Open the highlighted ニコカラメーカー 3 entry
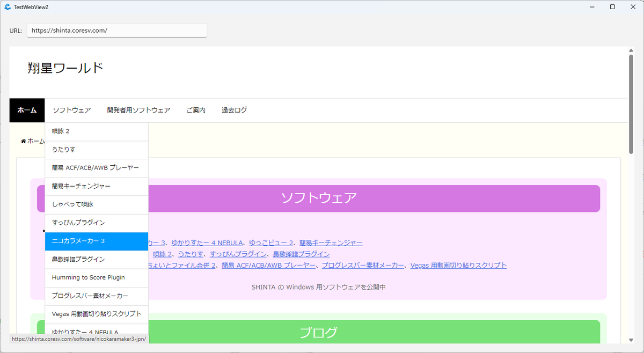The height and width of the screenshot is (353, 644). click(x=97, y=241)
